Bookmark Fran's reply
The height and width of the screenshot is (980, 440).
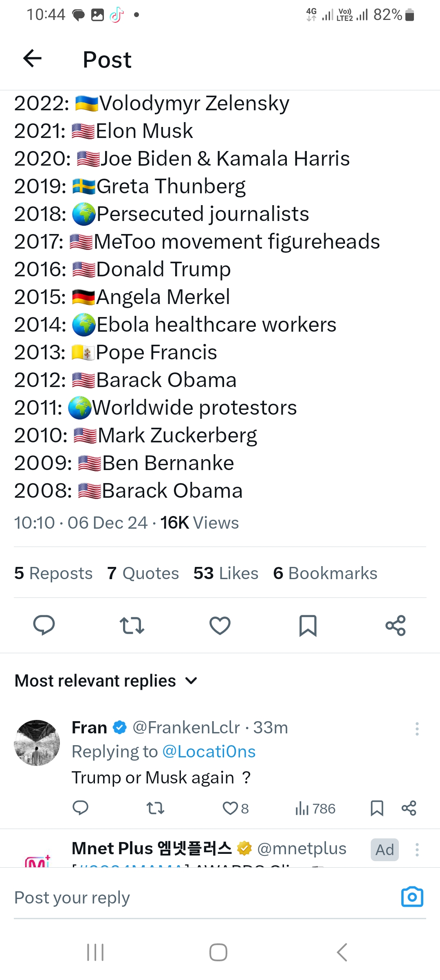tap(377, 808)
